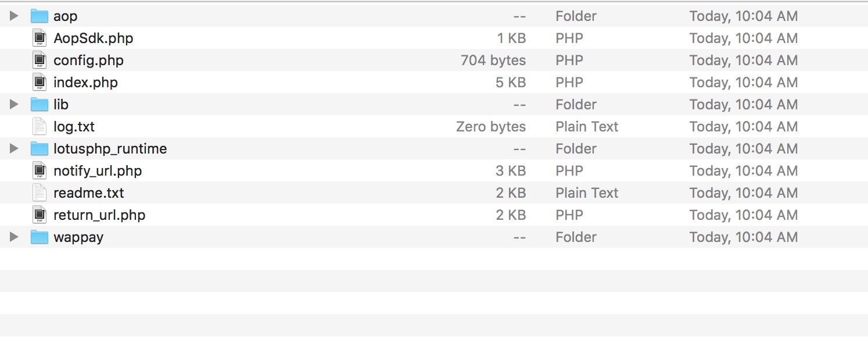Click the lib folder icon
Screen dimensions: 868x342
point(39,104)
